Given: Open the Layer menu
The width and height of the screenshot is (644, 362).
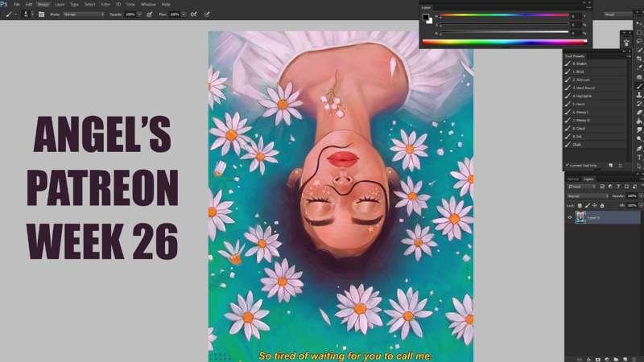Looking at the screenshot, I should pyautogui.click(x=60, y=4).
